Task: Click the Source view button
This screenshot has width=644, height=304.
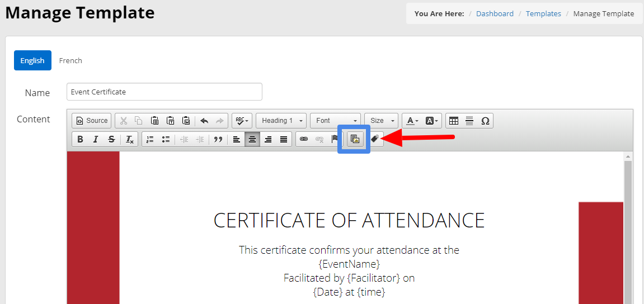Action: (92, 121)
